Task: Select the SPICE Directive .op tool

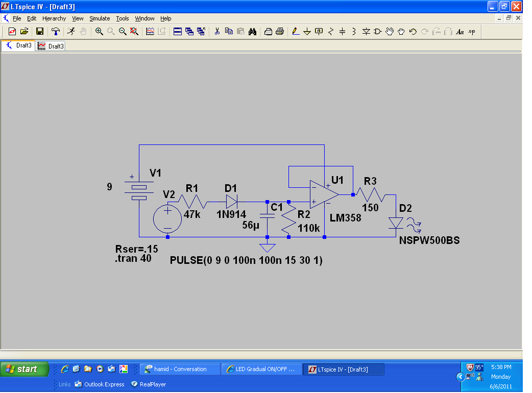Action: tap(472, 32)
